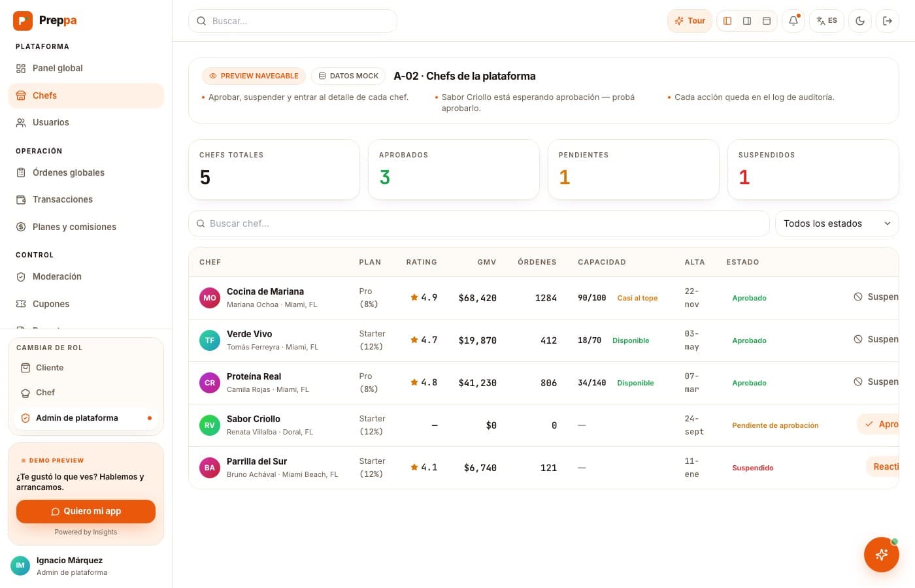Image resolution: width=915 pixels, height=588 pixels.
Task: Click Quiero mi app button
Action: coord(86,512)
